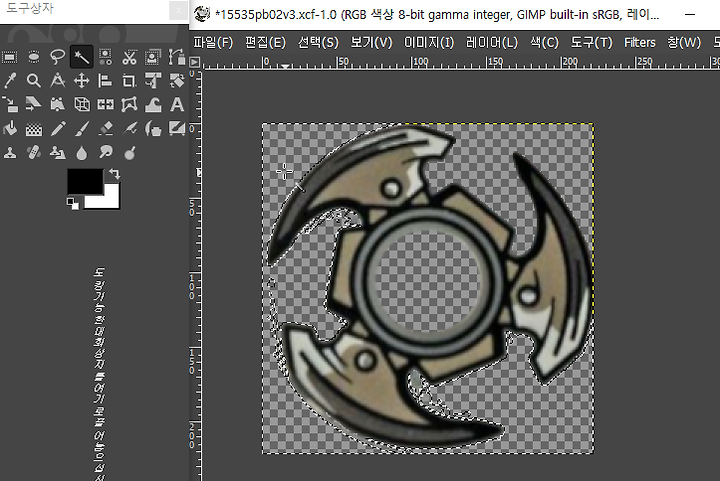Open the 창(W) menu
This screenshot has height=481, width=720.
click(684, 43)
